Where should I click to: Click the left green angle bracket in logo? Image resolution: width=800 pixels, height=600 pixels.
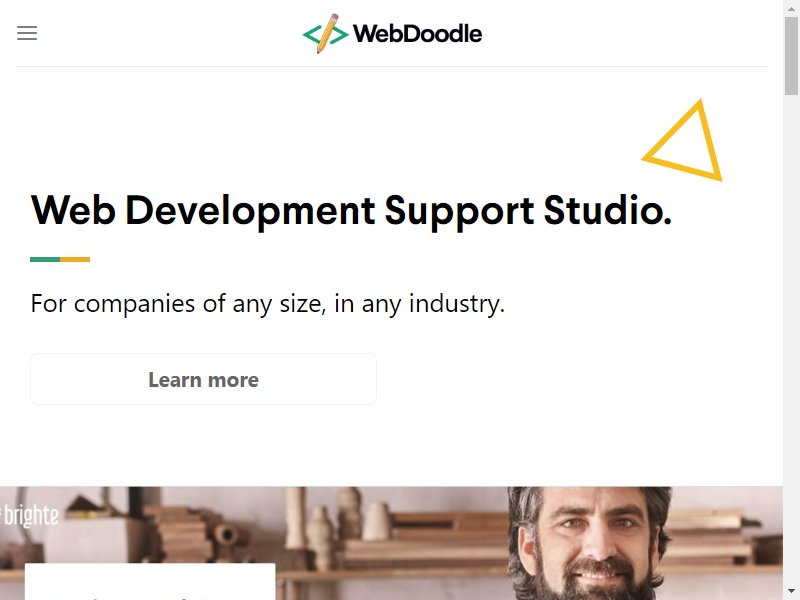tap(312, 35)
